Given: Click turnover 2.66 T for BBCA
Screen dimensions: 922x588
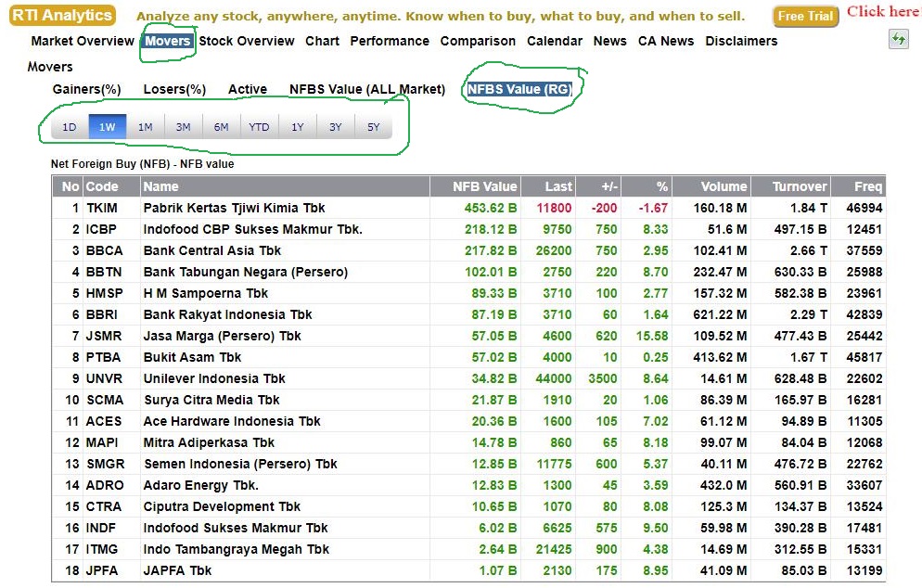Looking at the screenshot, I should tap(809, 250).
